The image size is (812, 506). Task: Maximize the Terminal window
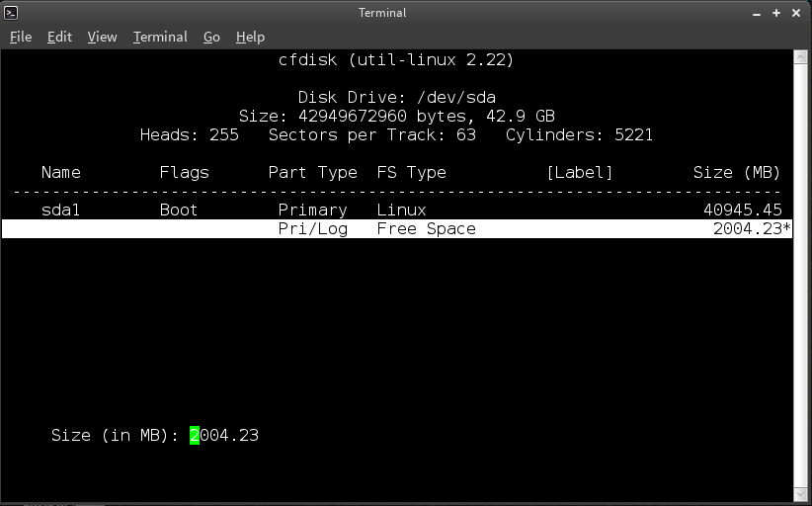tap(776, 13)
